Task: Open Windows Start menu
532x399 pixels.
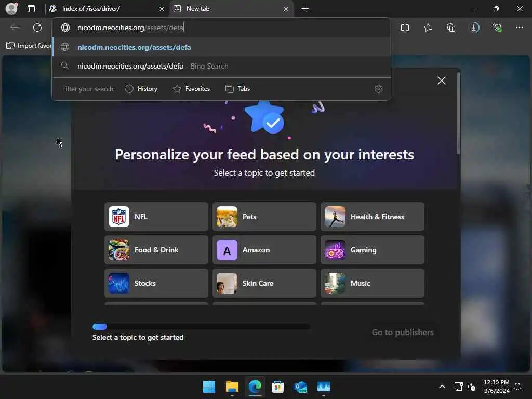Action: point(209,387)
